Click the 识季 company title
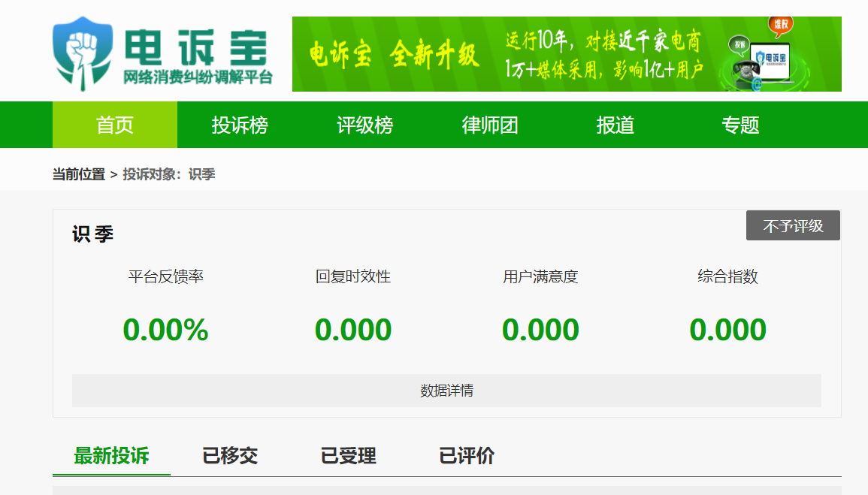Screen dimensions: 868x495 pos(92,234)
